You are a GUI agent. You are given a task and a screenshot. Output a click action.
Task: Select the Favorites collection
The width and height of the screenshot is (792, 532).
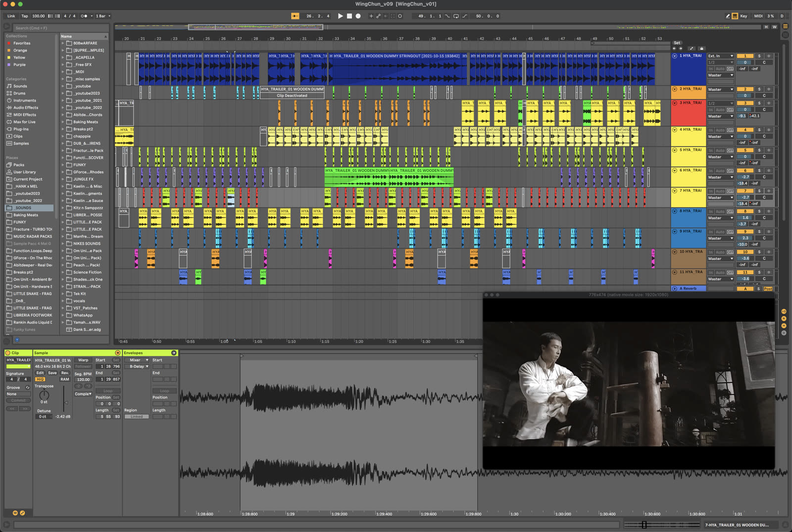(x=22, y=43)
